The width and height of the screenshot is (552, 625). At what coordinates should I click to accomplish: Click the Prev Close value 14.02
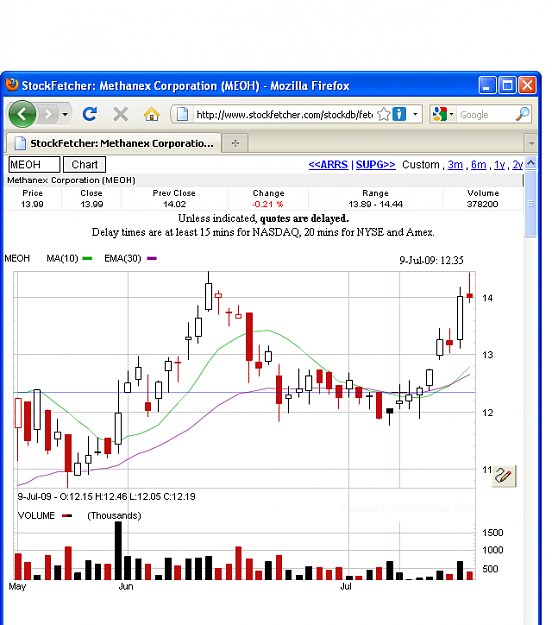[x=174, y=204]
